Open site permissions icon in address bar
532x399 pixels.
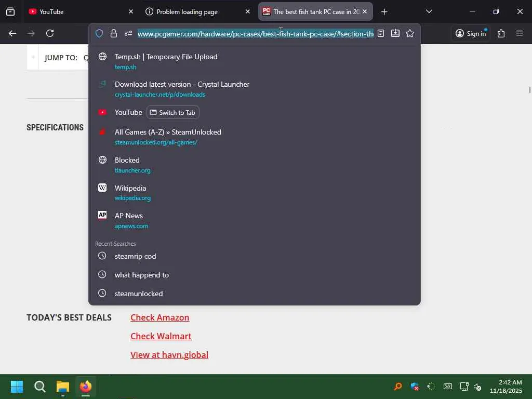coord(128,33)
